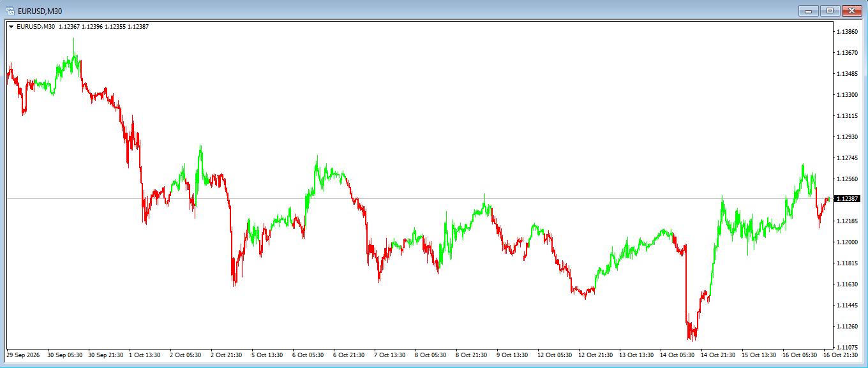Minimize the EURUSD,M30 chart window
The image size is (868, 368).
(808, 10)
